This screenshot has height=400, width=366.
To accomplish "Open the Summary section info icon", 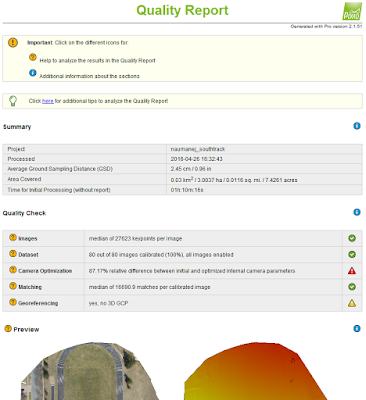I will tap(357, 126).
